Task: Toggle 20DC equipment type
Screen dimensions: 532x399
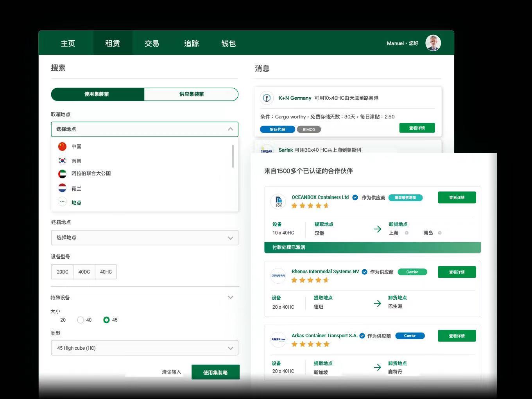Action: (x=62, y=272)
